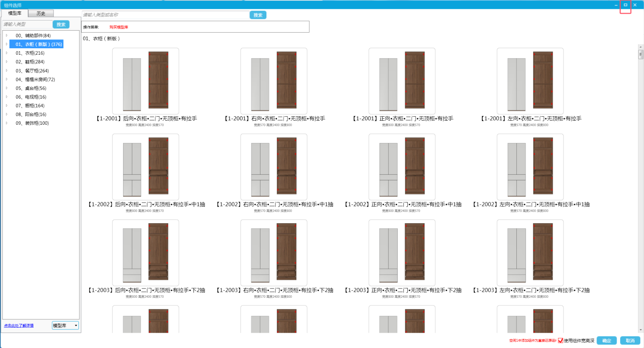
Task: Click the 搜索 button beside the category filter
Action: click(x=61, y=25)
